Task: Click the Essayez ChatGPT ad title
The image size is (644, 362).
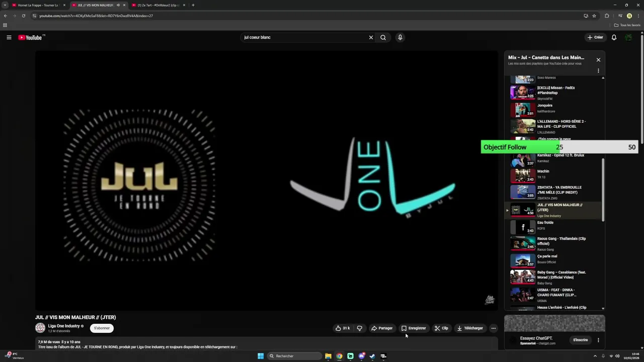Action: point(537,338)
